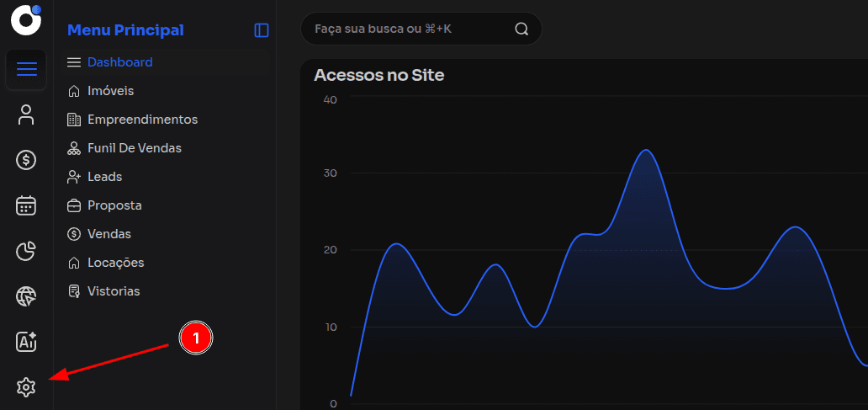
Task: Open the settings gear icon
Action: pos(26,387)
